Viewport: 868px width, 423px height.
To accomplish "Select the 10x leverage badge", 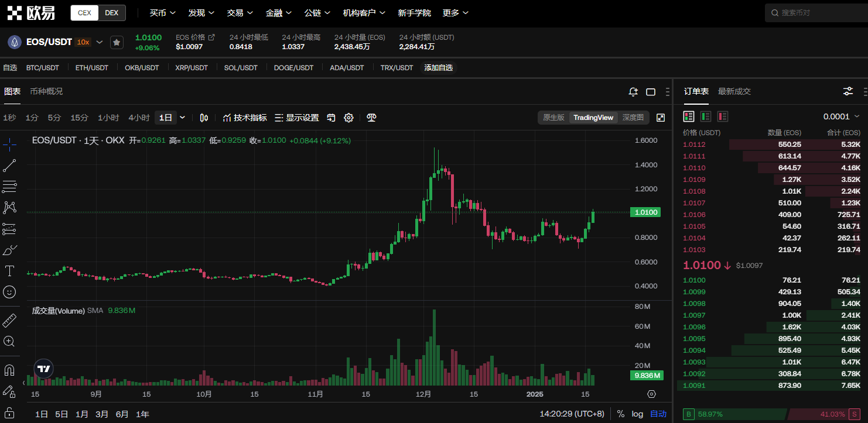I will 83,42.
